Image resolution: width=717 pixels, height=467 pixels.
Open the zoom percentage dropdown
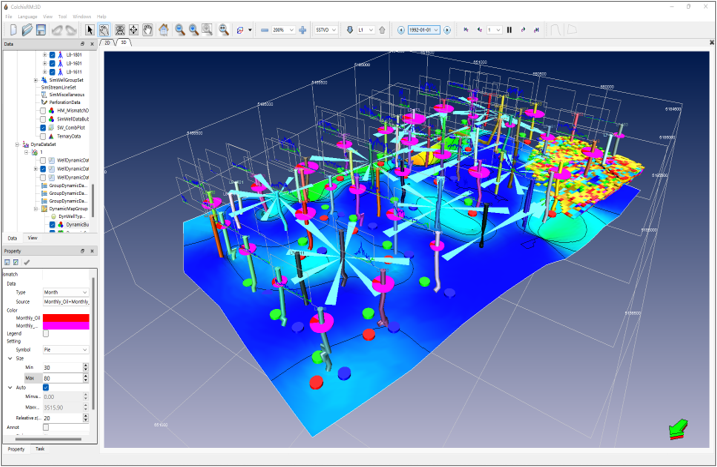coord(283,30)
